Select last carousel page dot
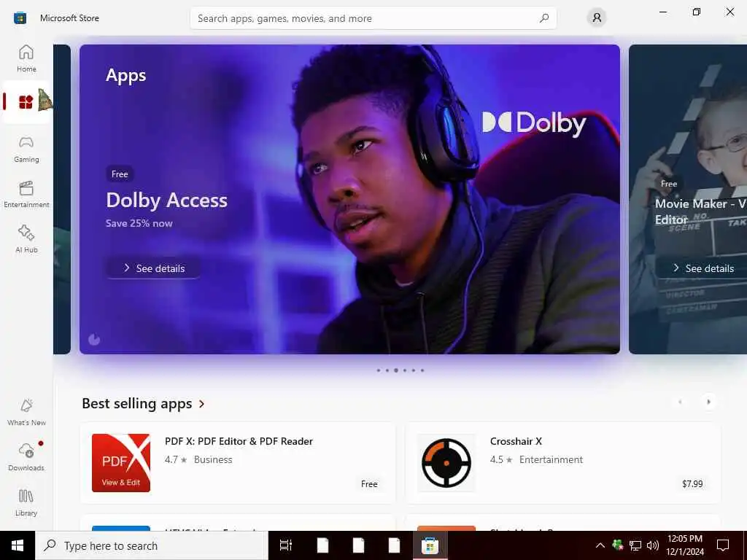This screenshot has height=560, width=747. 422,370
